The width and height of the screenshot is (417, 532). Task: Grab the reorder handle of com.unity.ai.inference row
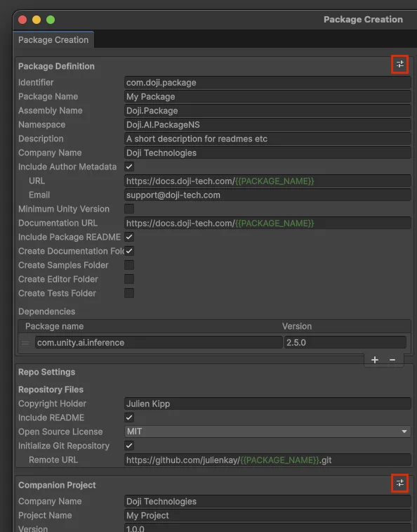tap(25, 343)
